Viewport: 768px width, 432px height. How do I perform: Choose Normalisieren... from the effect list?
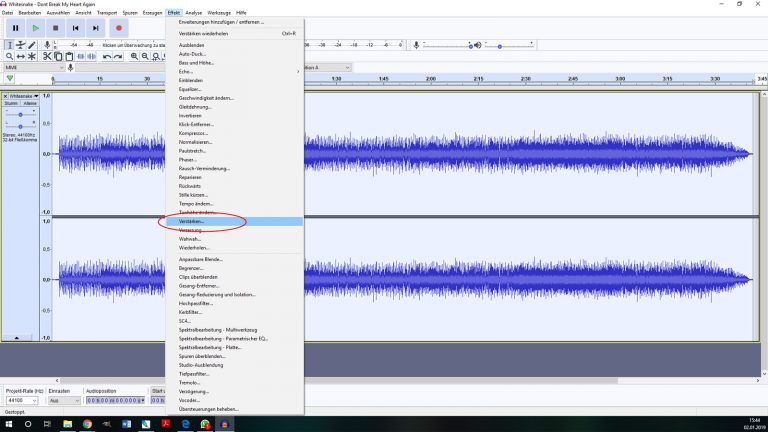pos(196,141)
